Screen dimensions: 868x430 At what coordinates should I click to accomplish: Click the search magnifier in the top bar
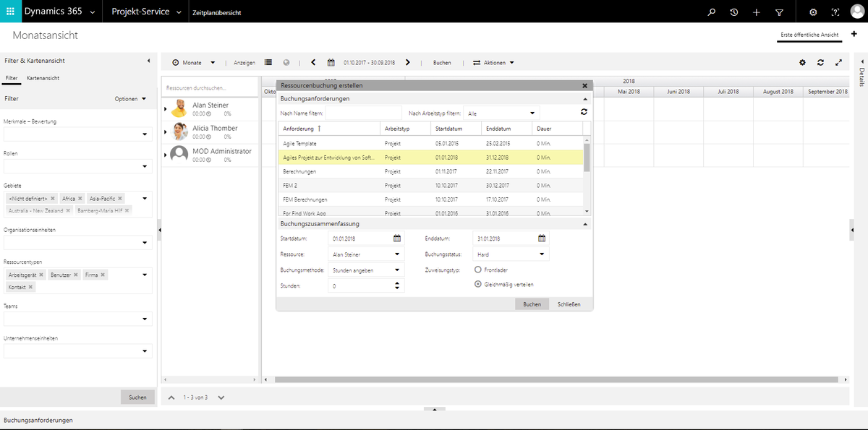tap(712, 12)
